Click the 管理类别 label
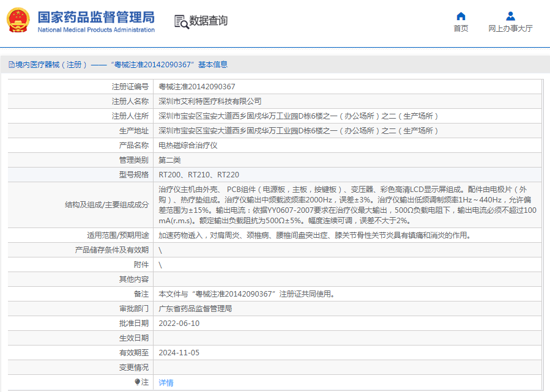This screenshot has height=392, width=550. pos(134,160)
